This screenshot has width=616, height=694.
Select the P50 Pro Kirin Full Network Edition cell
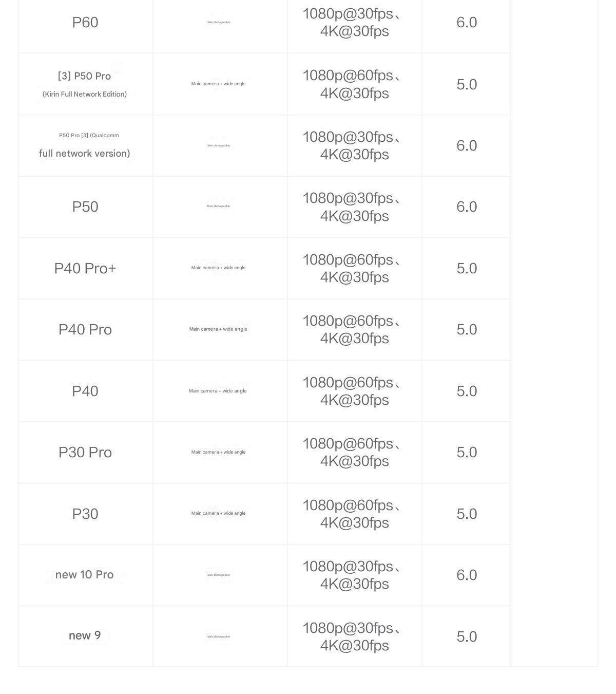85,84
